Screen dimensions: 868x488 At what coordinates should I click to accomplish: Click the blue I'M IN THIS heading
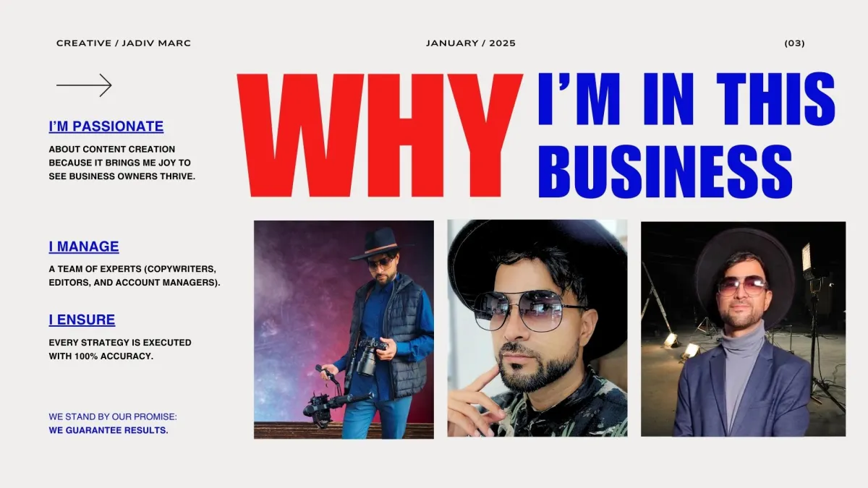686,99
